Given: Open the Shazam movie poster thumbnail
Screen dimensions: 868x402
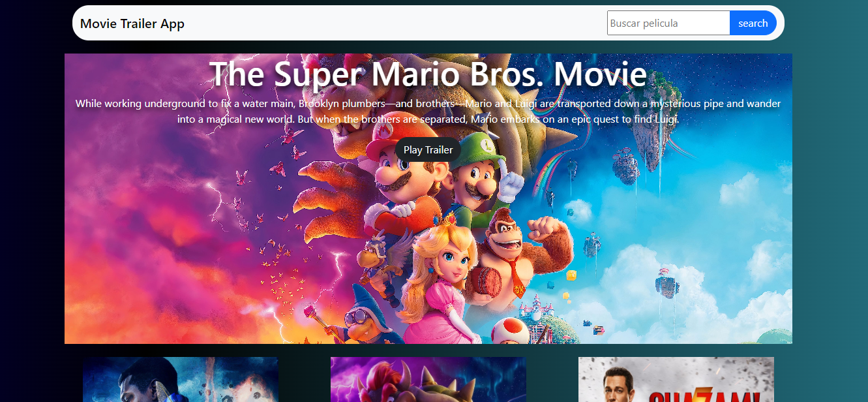Looking at the screenshot, I should pyautogui.click(x=676, y=380).
